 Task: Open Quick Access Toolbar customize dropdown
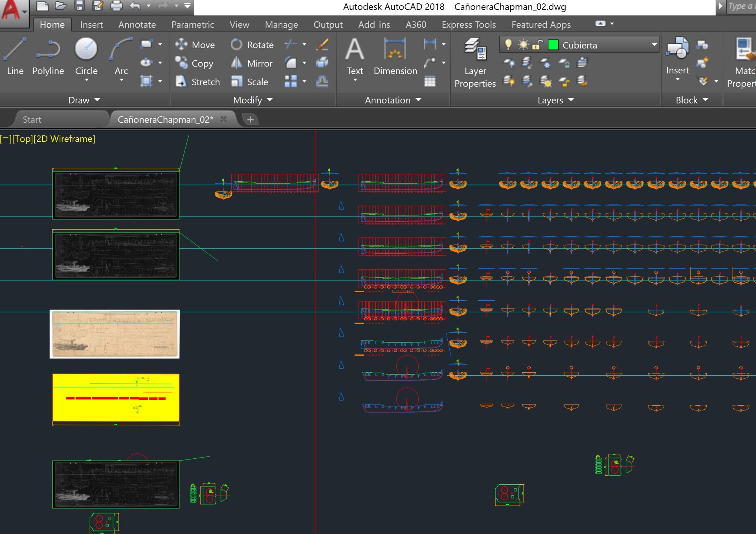(188, 6)
